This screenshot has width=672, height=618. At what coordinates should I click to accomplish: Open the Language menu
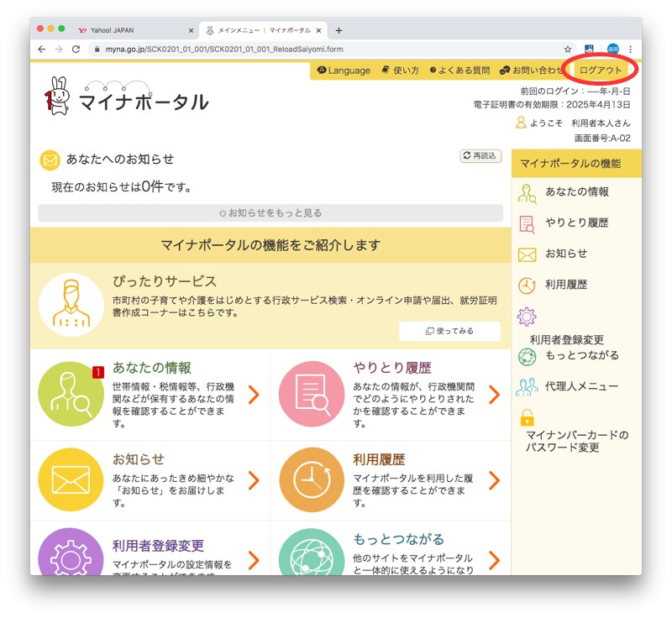point(344,71)
